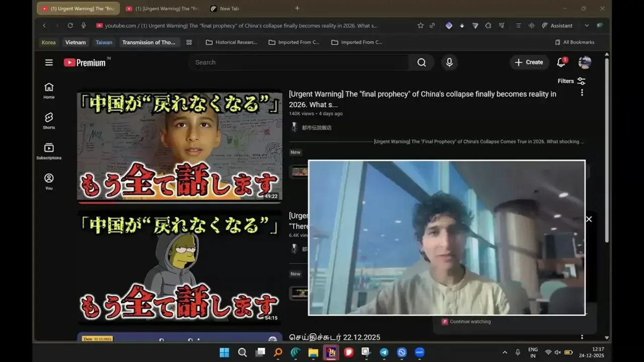Close the floating video mini player
The height and width of the screenshot is (362, 644).
[x=589, y=219]
